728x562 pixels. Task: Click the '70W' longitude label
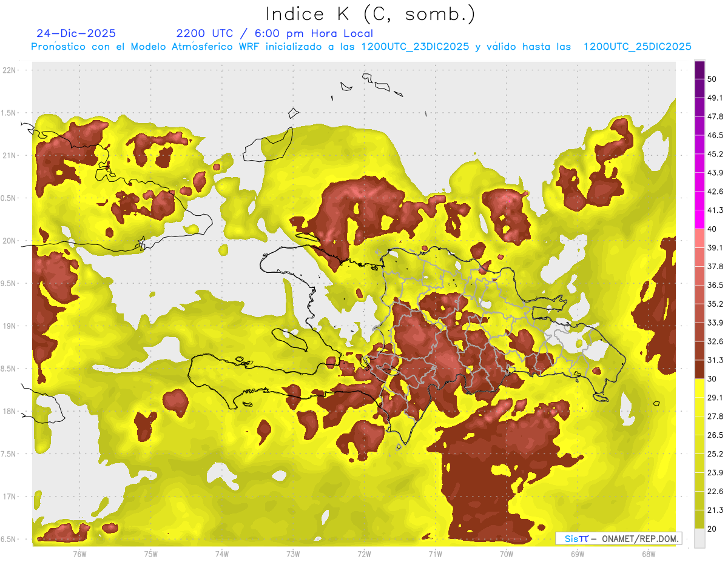click(x=506, y=554)
